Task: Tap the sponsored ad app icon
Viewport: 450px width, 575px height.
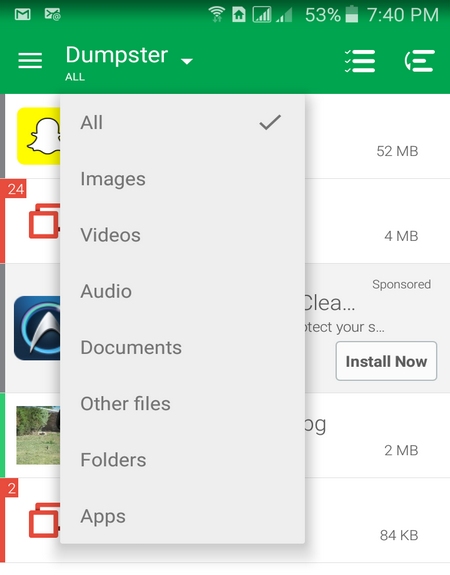Action: click(x=37, y=328)
